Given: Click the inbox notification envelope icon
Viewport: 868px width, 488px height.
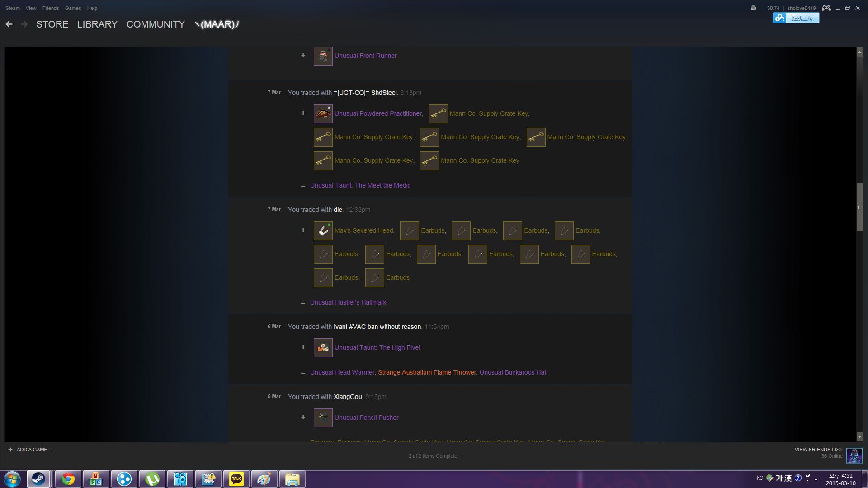Looking at the screenshot, I should pos(753,8).
